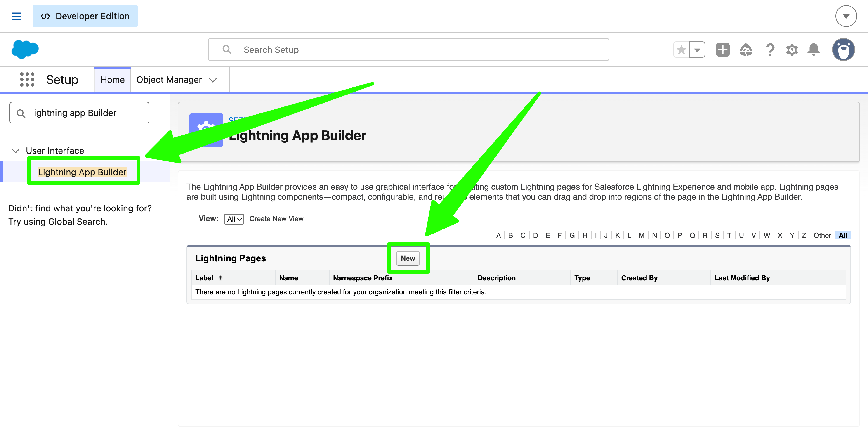Click the Create New View link
The width and height of the screenshot is (868, 435).
point(276,219)
